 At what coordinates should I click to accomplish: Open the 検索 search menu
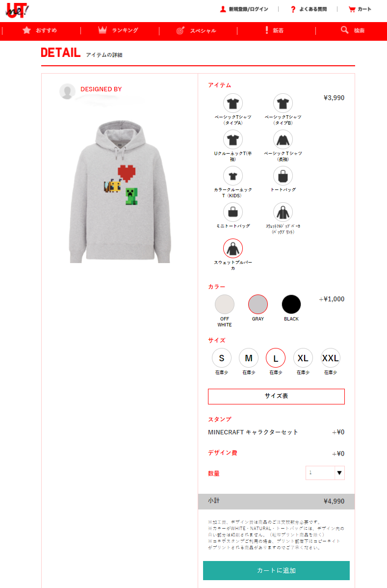(353, 30)
